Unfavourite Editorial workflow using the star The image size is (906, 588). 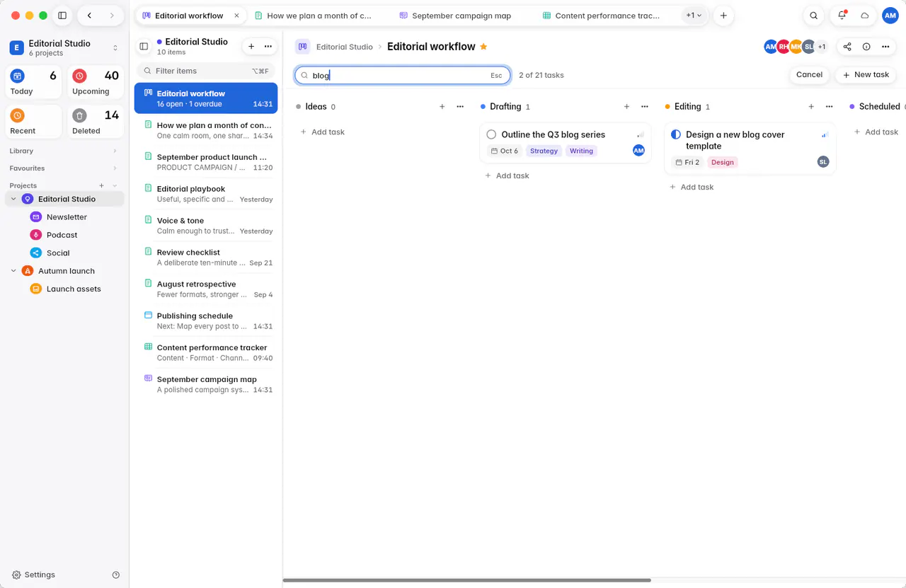pyautogui.click(x=483, y=47)
